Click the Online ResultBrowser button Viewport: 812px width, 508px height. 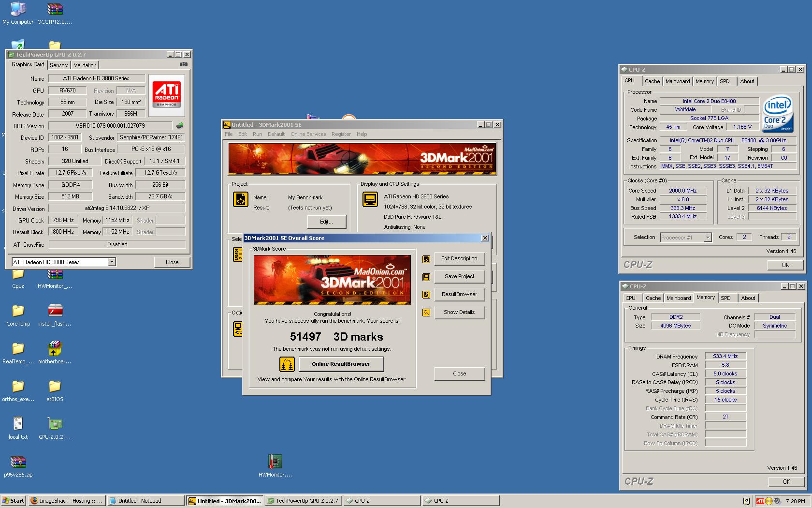(x=341, y=364)
